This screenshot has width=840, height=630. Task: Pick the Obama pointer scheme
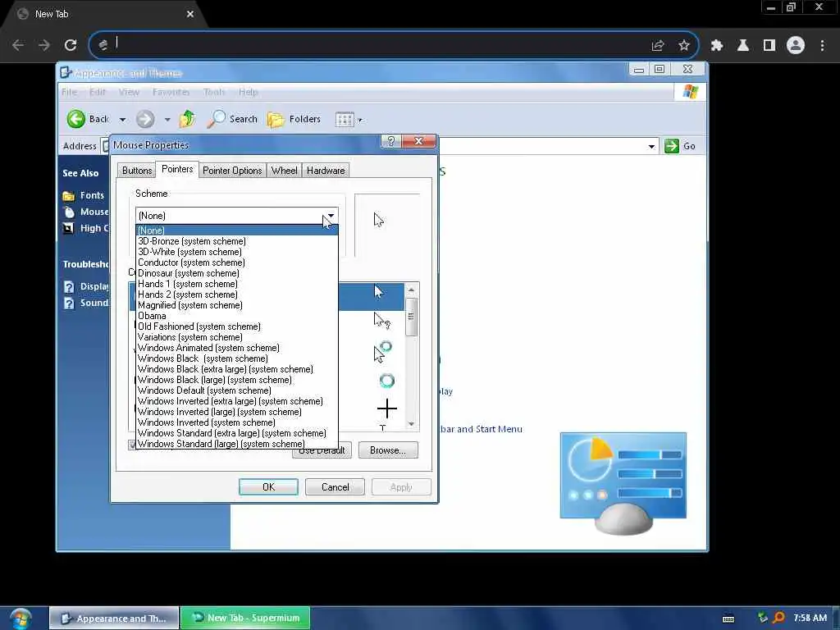(236, 316)
